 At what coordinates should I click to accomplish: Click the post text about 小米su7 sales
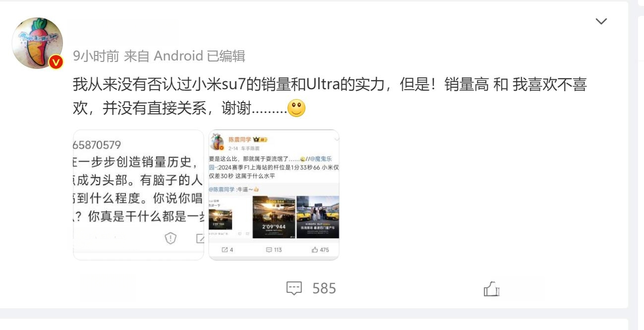330,96
